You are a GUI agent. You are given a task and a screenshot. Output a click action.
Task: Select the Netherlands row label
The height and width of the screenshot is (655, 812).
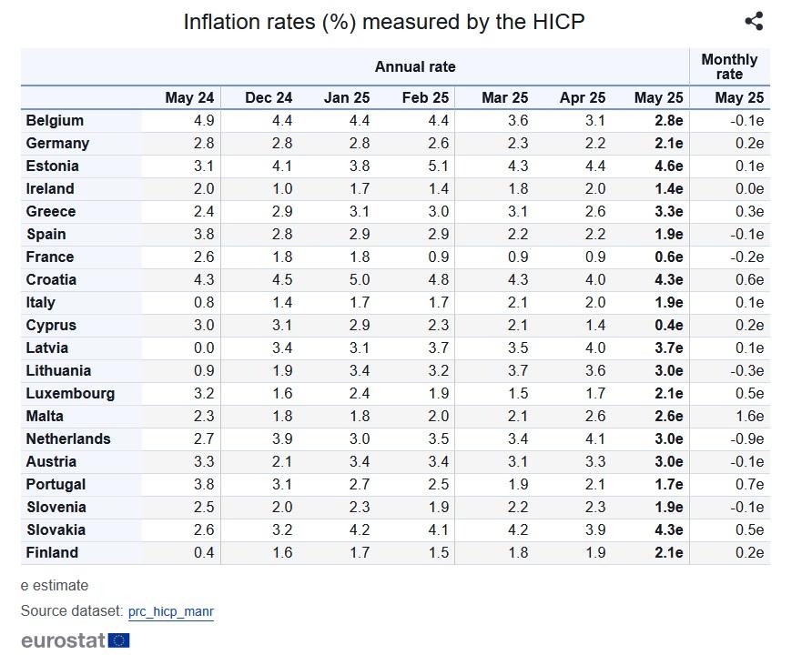click(x=68, y=439)
